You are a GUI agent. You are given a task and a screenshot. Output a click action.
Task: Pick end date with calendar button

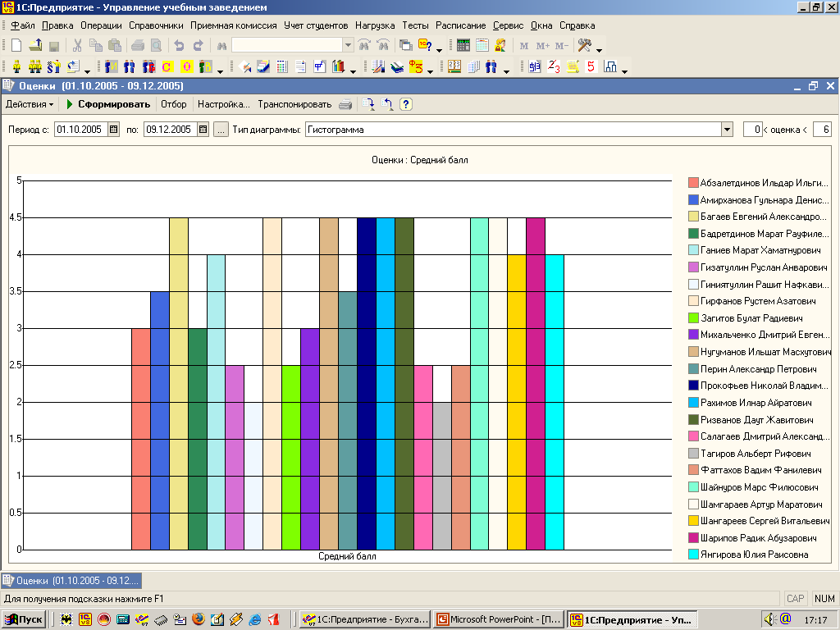(203, 129)
